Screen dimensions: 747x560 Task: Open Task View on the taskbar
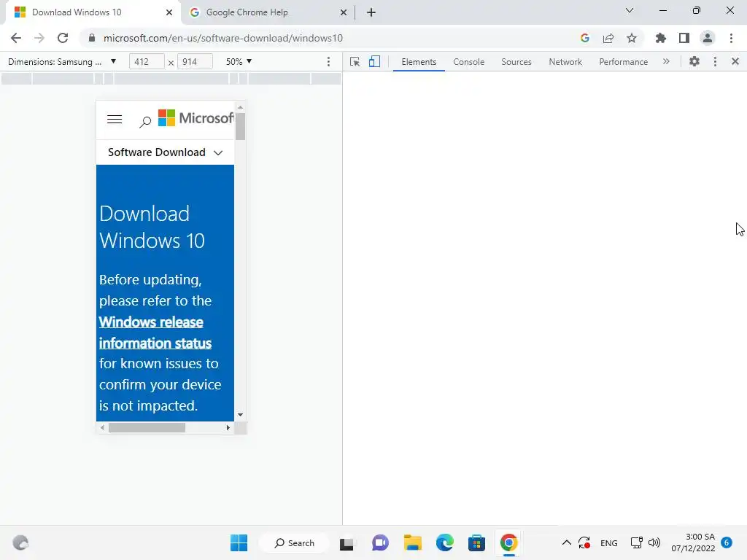point(347,542)
